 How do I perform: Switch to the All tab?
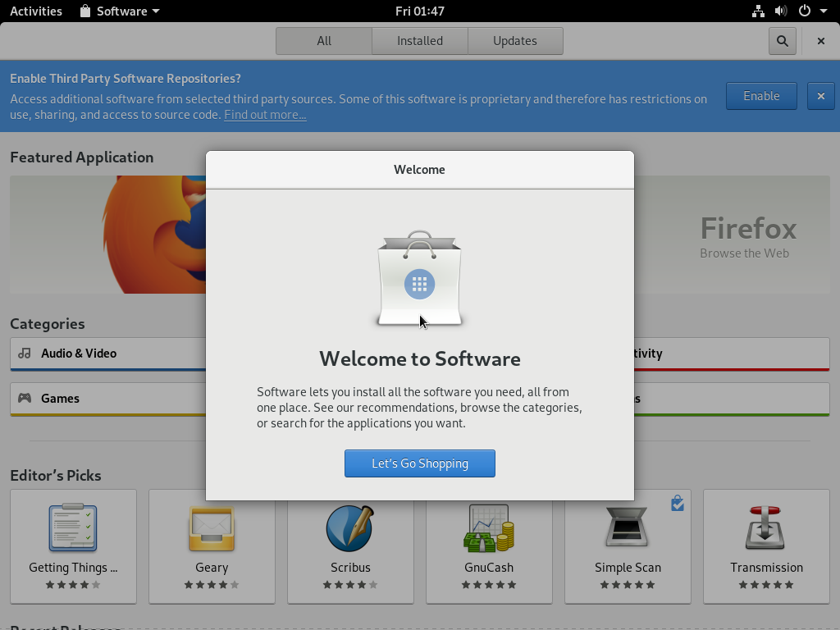coord(324,41)
